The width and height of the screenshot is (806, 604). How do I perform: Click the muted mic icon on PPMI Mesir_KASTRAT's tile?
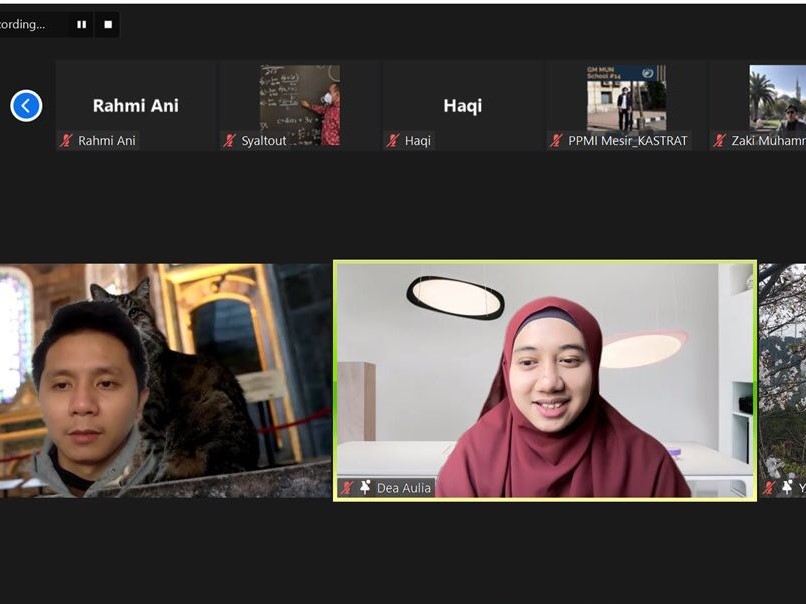[x=556, y=141]
